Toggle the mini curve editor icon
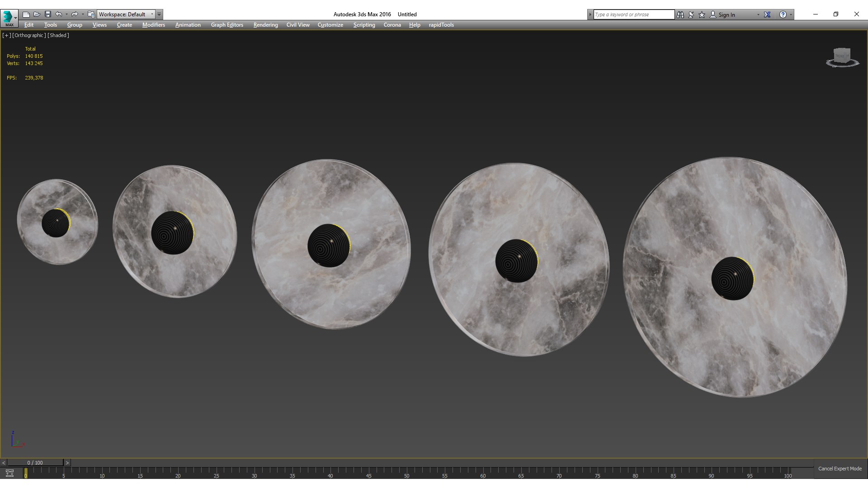The width and height of the screenshot is (868, 488). [x=9, y=473]
